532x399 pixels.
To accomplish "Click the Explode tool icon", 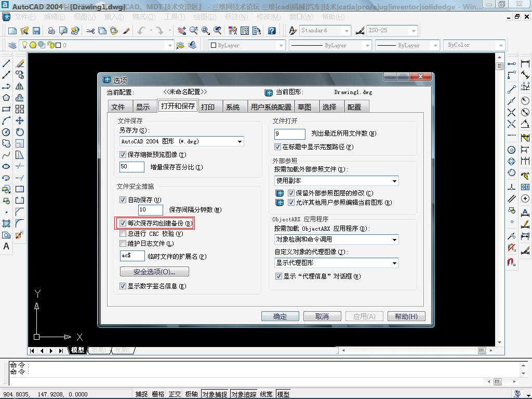I will coord(20,235).
